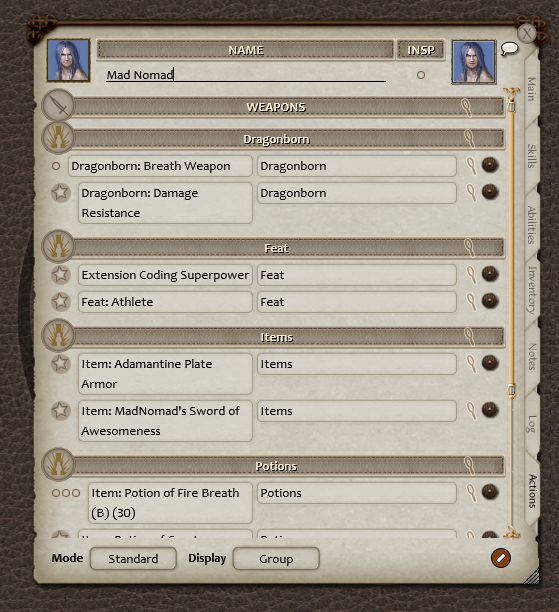Image resolution: width=559 pixels, height=612 pixels.
Task: Open details magnifier for Extension Coding Superpower
Action: (x=472, y=274)
